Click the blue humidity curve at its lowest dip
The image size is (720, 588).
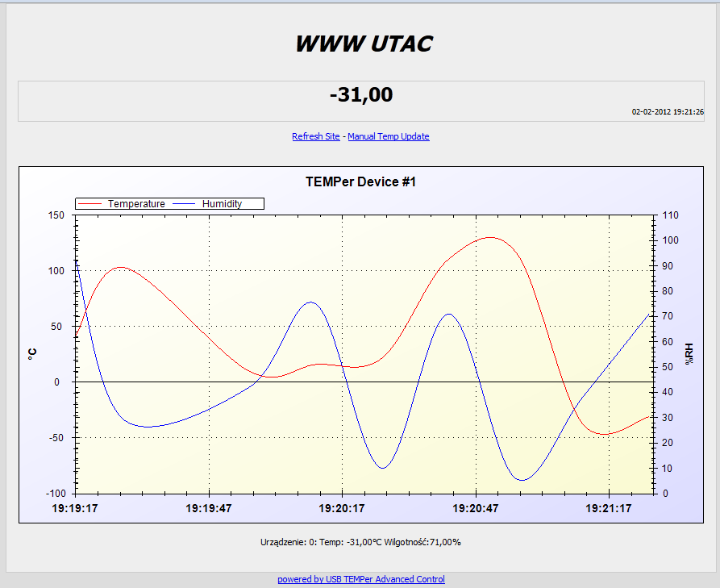tap(522, 478)
